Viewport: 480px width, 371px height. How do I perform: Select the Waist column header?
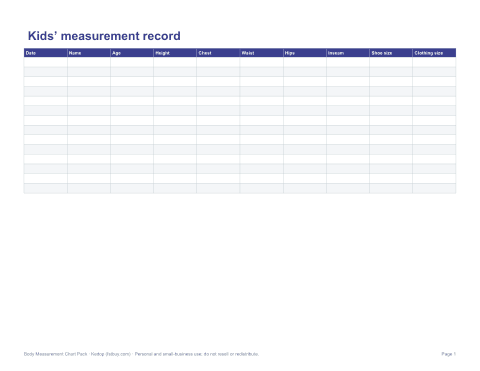(262, 53)
